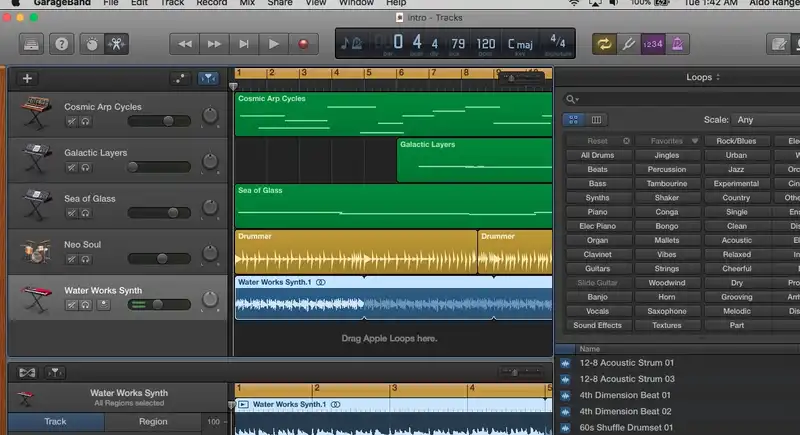This screenshot has height=435, width=800.
Task: Start recording with the red Record button
Action: [x=303, y=44]
